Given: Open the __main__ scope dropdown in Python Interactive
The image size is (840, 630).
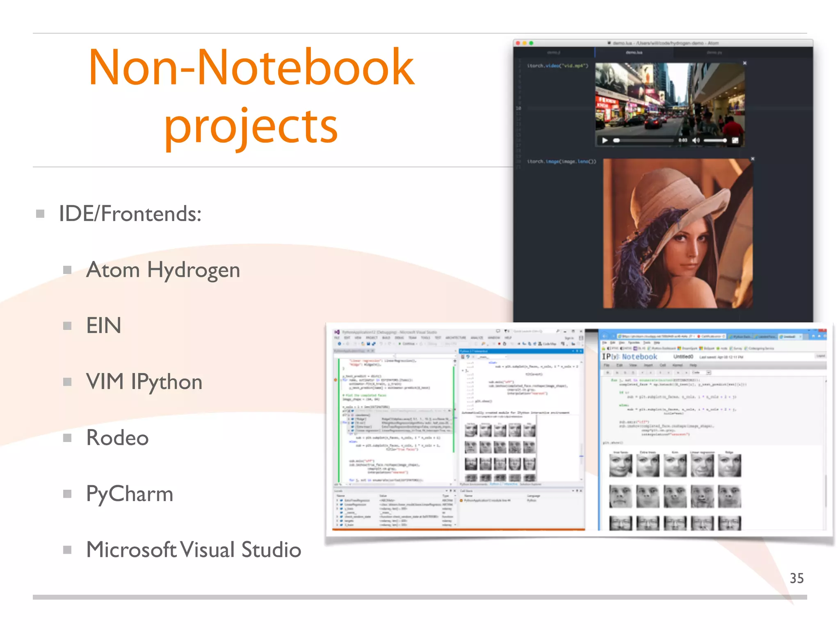Looking at the screenshot, I should pyautogui.click(x=492, y=357).
